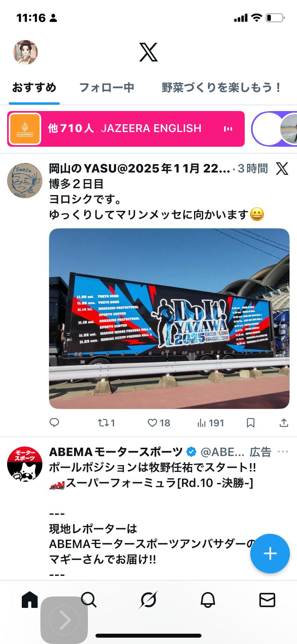Join the Al Jazeera English live space

pyautogui.click(x=126, y=128)
